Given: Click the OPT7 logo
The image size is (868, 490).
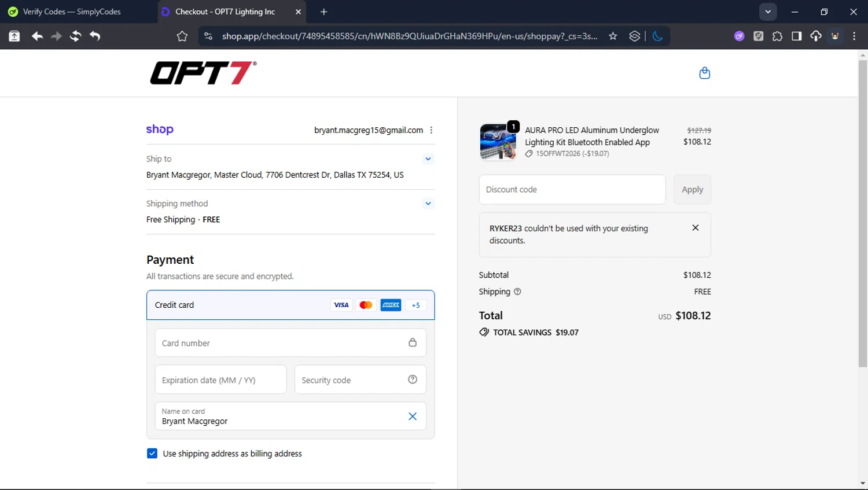Looking at the screenshot, I should (203, 73).
